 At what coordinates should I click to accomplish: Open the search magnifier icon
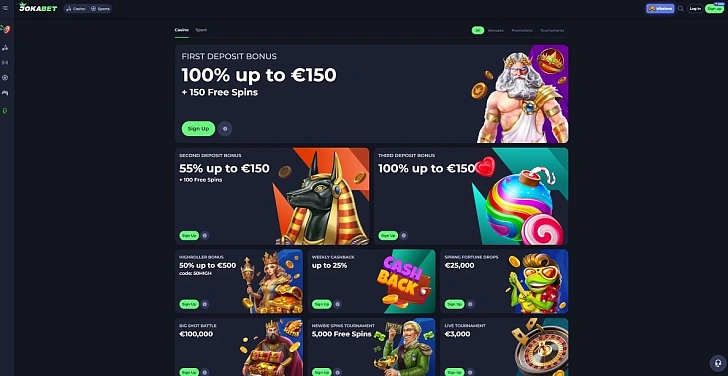tap(681, 8)
